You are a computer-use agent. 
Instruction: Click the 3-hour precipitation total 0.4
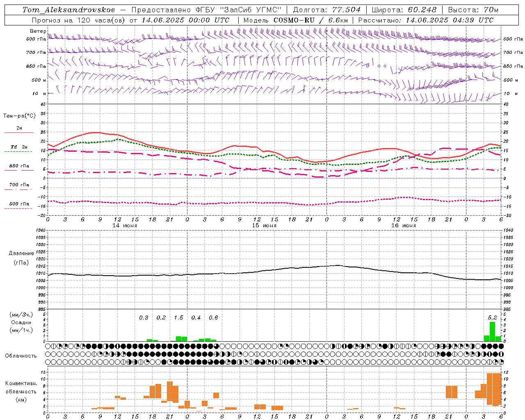coord(196,318)
